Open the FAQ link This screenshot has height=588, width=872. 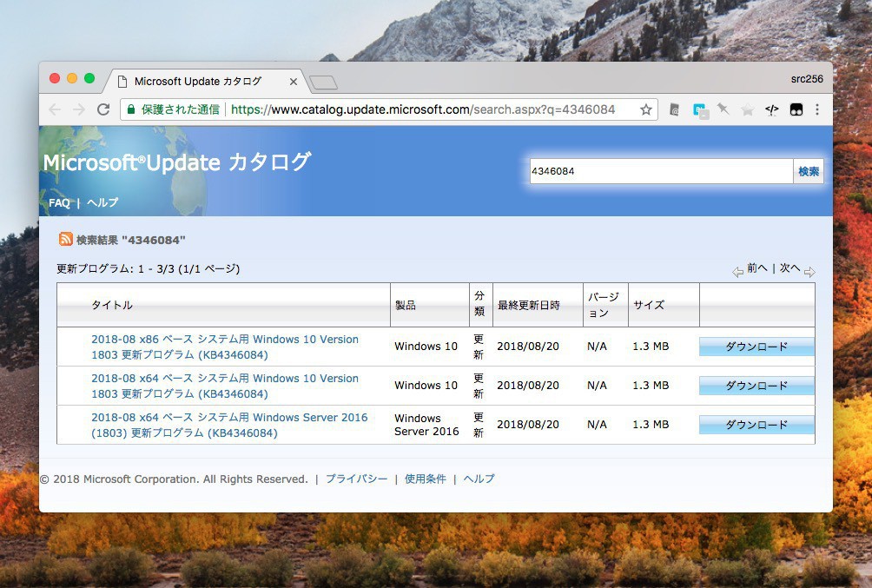[59, 202]
